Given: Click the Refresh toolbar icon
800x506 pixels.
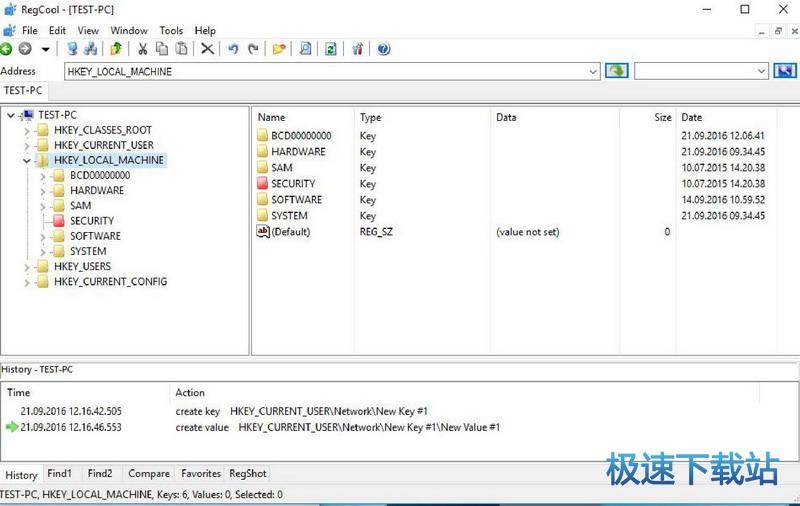Looking at the screenshot, I should (x=330, y=49).
